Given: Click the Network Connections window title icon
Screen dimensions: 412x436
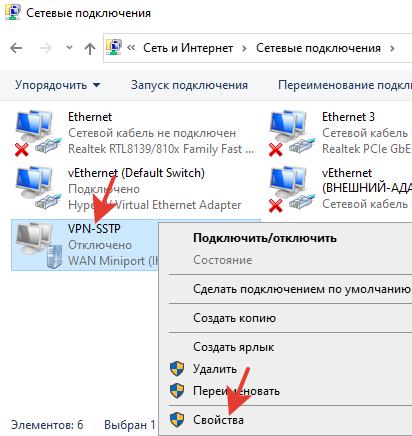Looking at the screenshot, I should pos(13,13).
